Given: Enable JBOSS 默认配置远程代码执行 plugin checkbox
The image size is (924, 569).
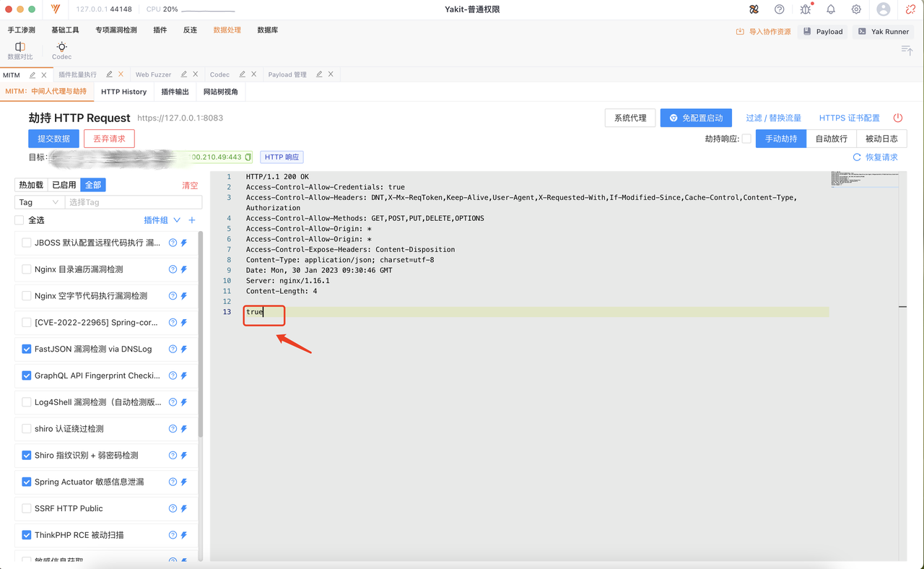Looking at the screenshot, I should (x=27, y=243).
